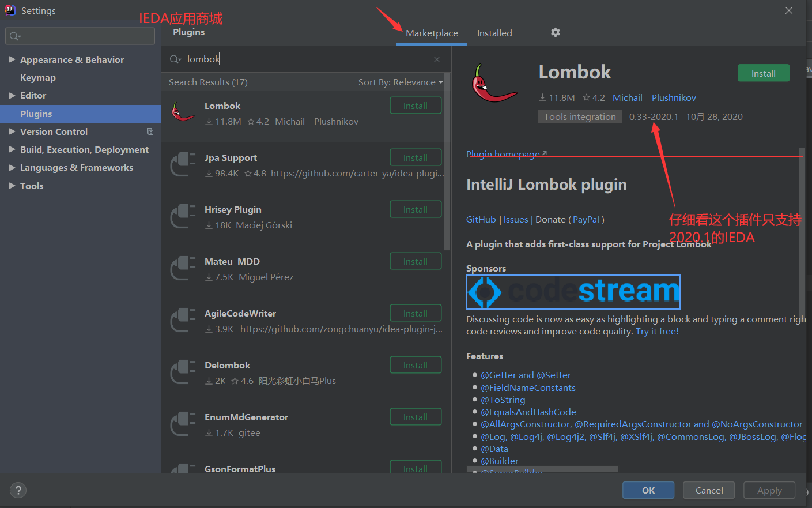Confirm settings with the OK button
This screenshot has height=508, width=812.
click(x=648, y=490)
